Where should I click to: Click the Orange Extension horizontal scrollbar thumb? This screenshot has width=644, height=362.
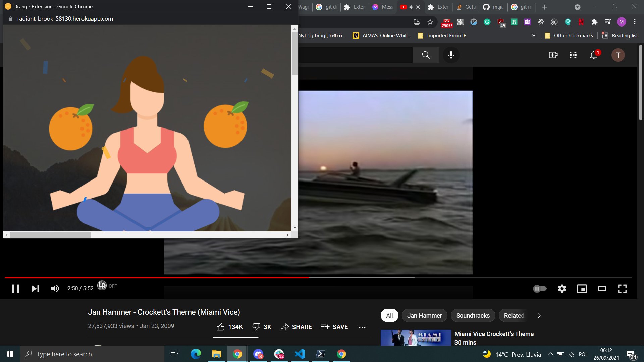50,235
